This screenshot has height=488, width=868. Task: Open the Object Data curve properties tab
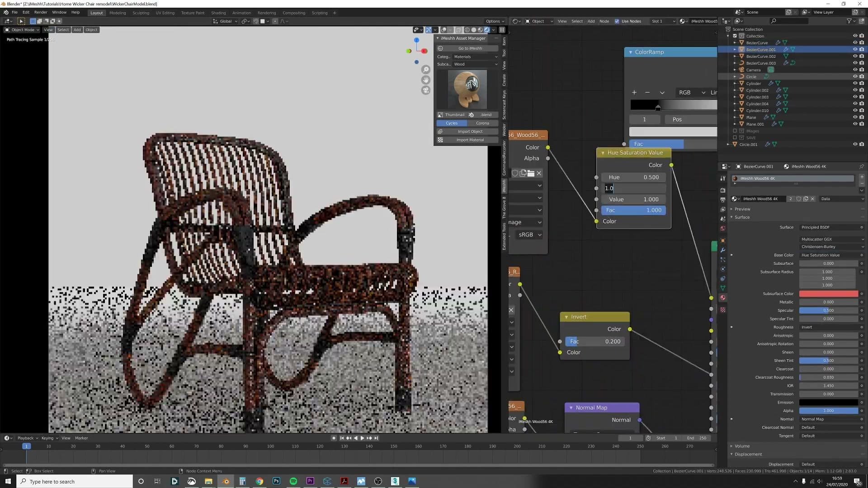tap(722, 288)
